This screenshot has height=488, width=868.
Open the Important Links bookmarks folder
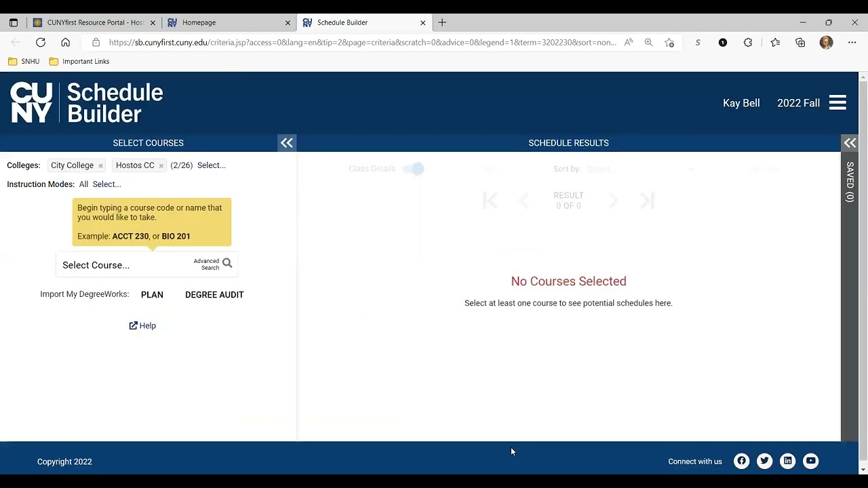click(x=79, y=62)
